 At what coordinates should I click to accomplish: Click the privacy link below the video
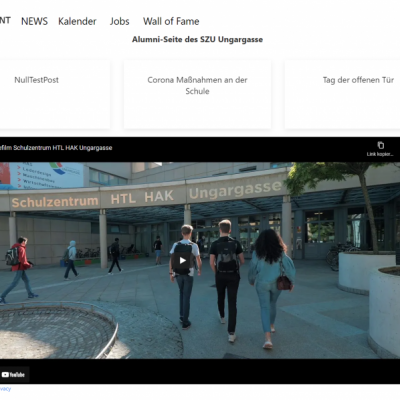5,389
